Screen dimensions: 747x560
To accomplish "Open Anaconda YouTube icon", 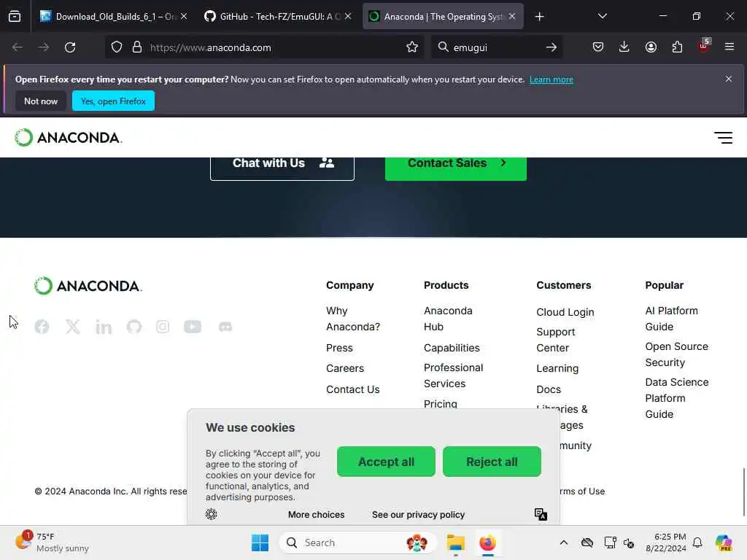I will tap(193, 327).
